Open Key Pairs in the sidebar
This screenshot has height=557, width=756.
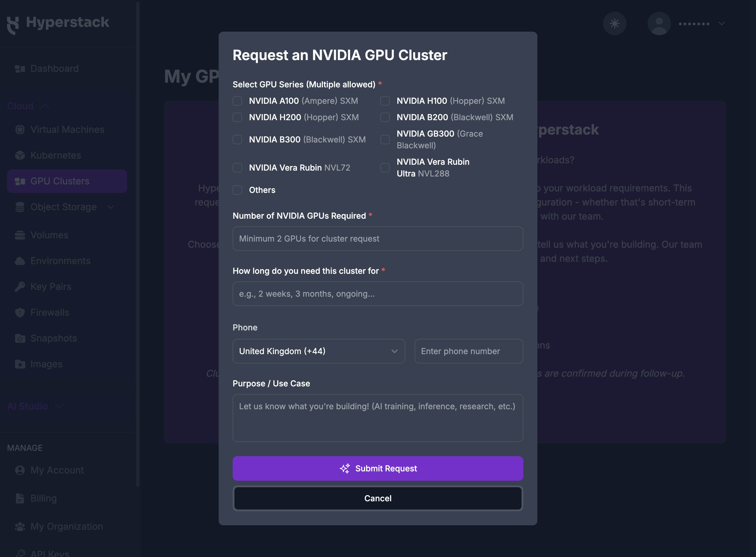click(67, 287)
